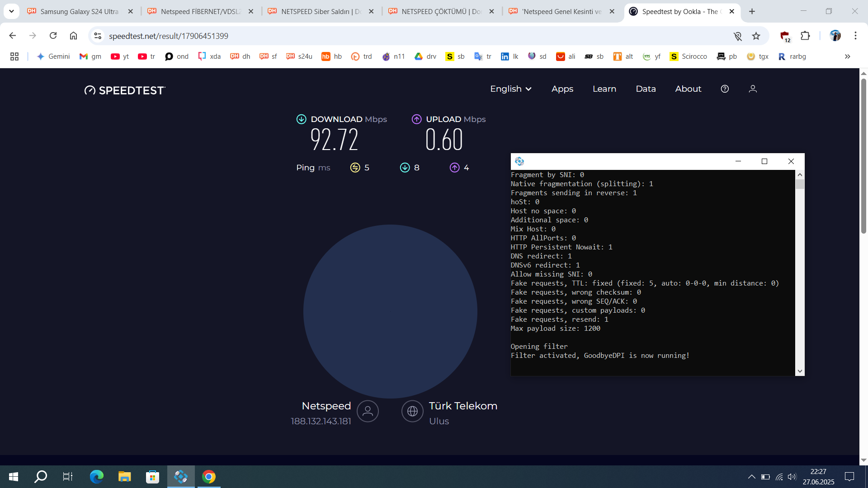Open the 'rarbg' bookmark
Viewport: 868px width, 488px height.
[792, 56]
